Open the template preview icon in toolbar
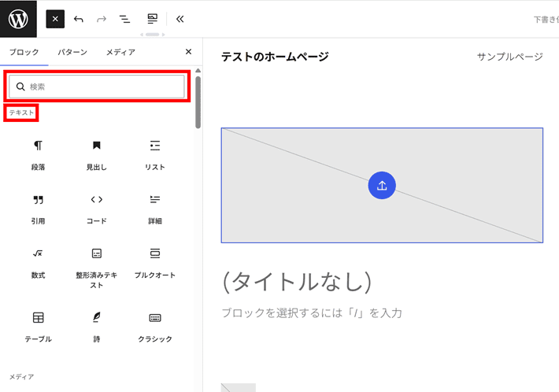The height and width of the screenshot is (392, 559). [152, 19]
